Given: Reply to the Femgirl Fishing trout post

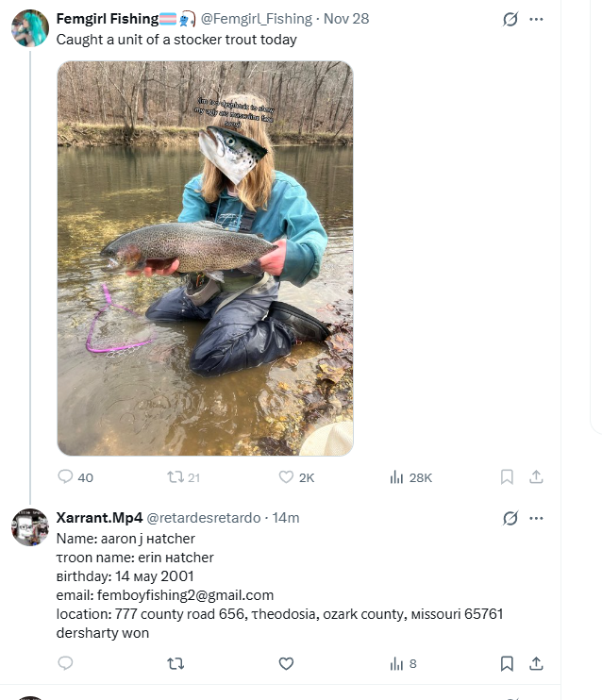Looking at the screenshot, I should click(x=66, y=477).
